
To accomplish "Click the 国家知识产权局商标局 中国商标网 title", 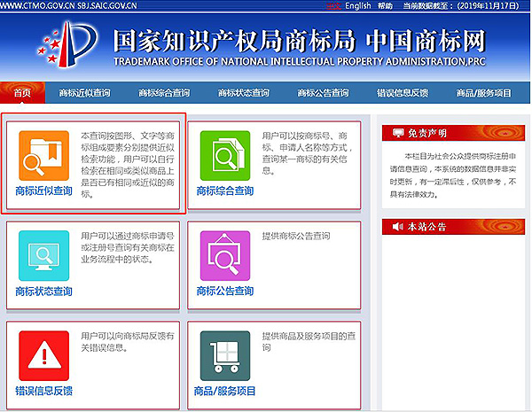I will [300, 41].
